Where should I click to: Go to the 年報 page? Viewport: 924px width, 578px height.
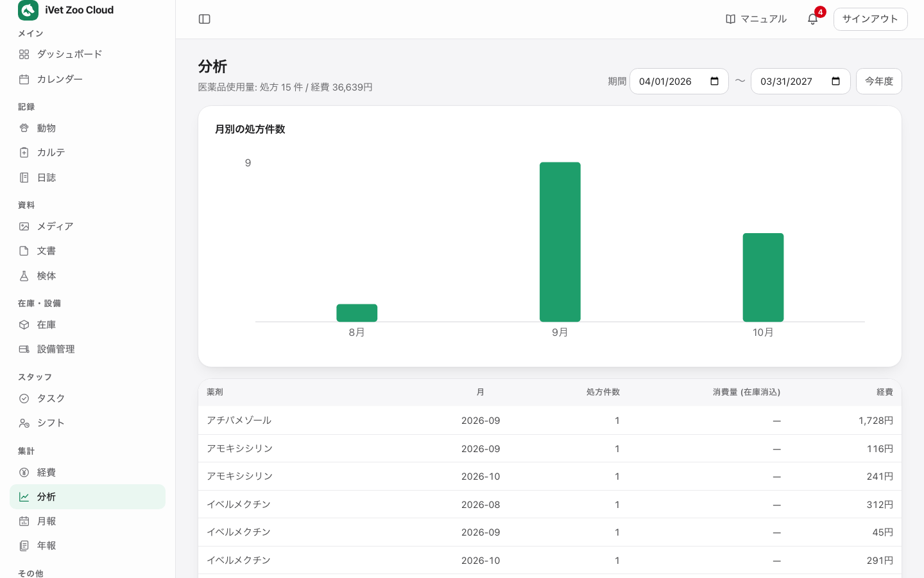(x=87, y=546)
